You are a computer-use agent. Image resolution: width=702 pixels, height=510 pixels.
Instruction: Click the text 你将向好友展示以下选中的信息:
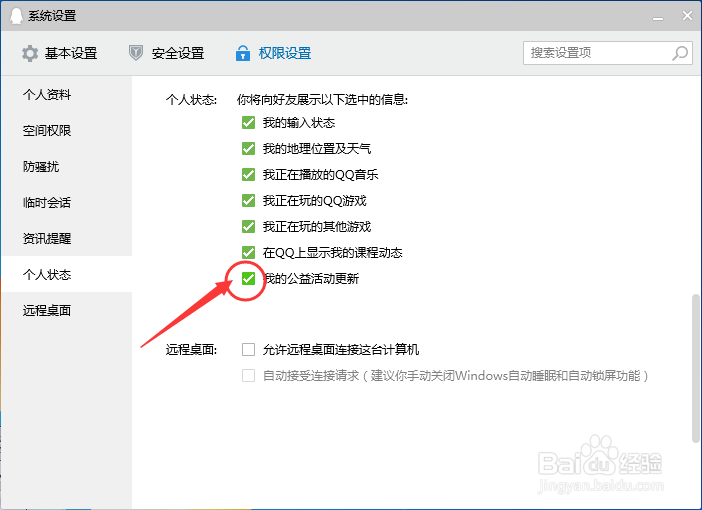[322, 99]
